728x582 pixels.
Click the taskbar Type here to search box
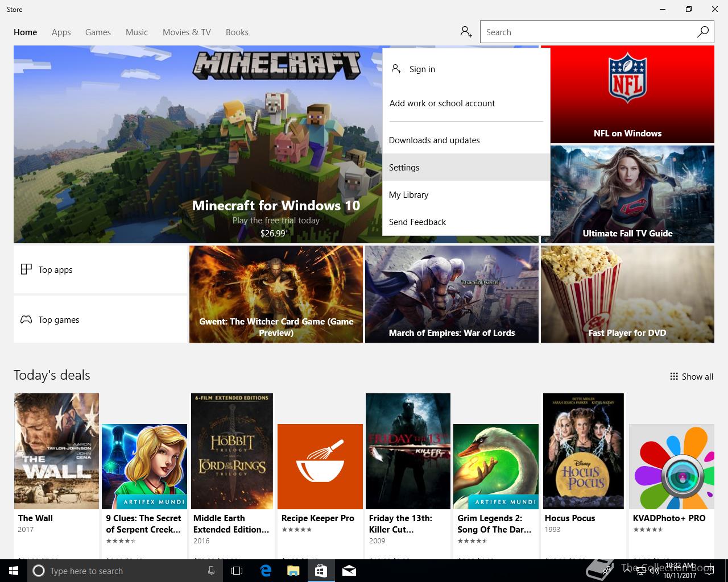point(124,571)
